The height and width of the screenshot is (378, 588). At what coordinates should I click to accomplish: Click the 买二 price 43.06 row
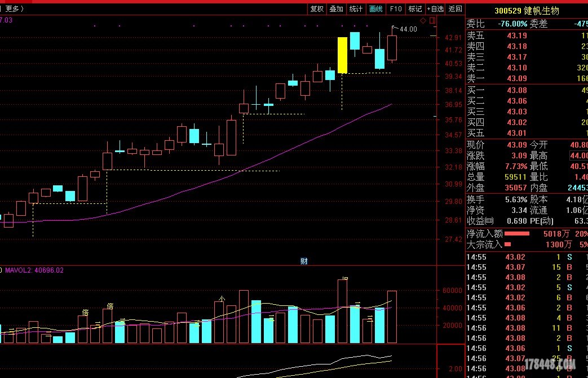[527, 101]
